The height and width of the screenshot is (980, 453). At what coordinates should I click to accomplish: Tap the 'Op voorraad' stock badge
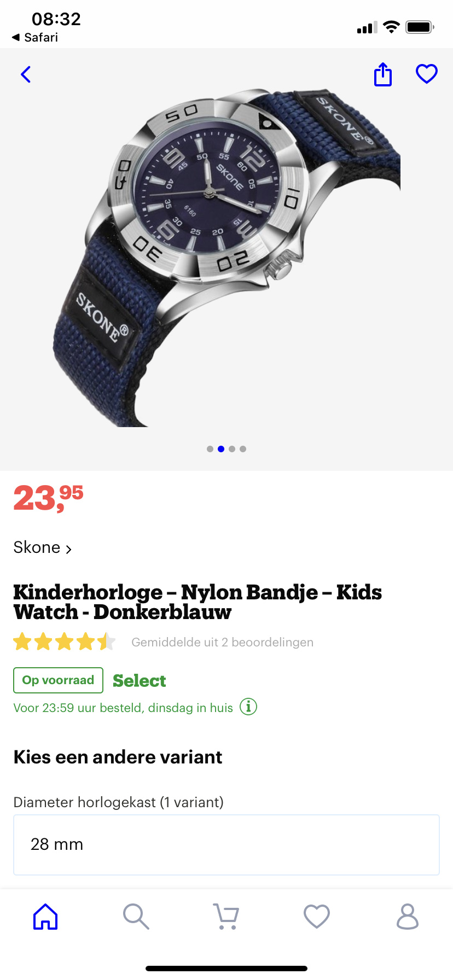[58, 680]
